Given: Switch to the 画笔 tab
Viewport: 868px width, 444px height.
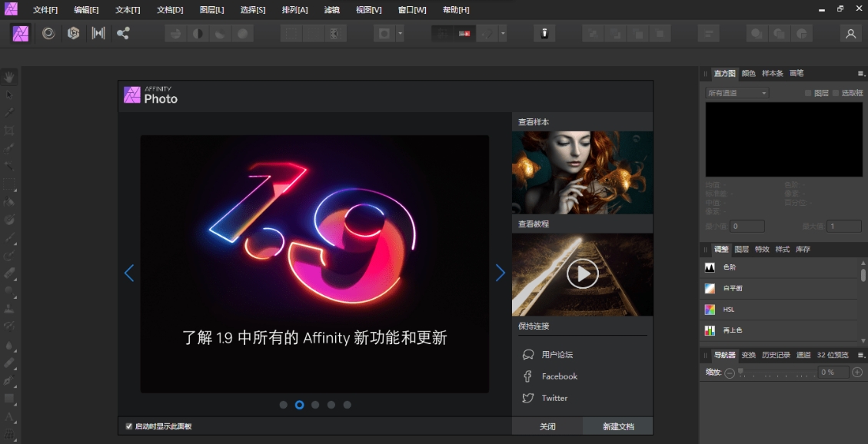Looking at the screenshot, I should (796, 73).
